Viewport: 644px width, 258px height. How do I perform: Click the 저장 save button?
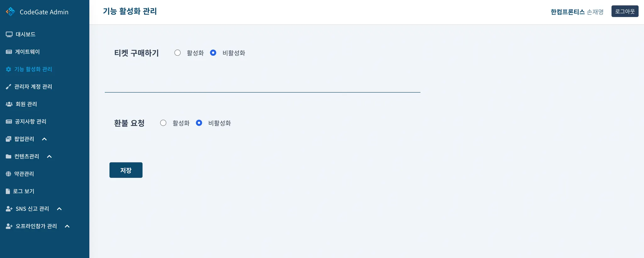pos(126,170)
